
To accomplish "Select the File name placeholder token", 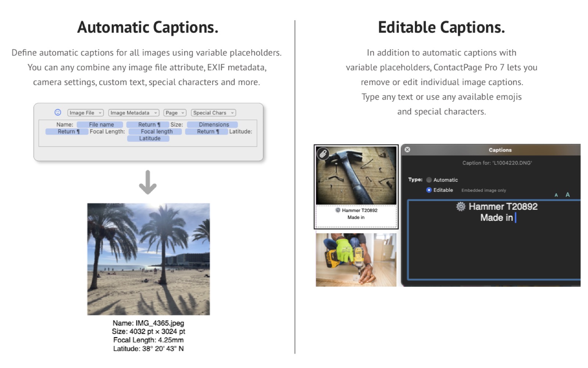I will tap(100, 124).
